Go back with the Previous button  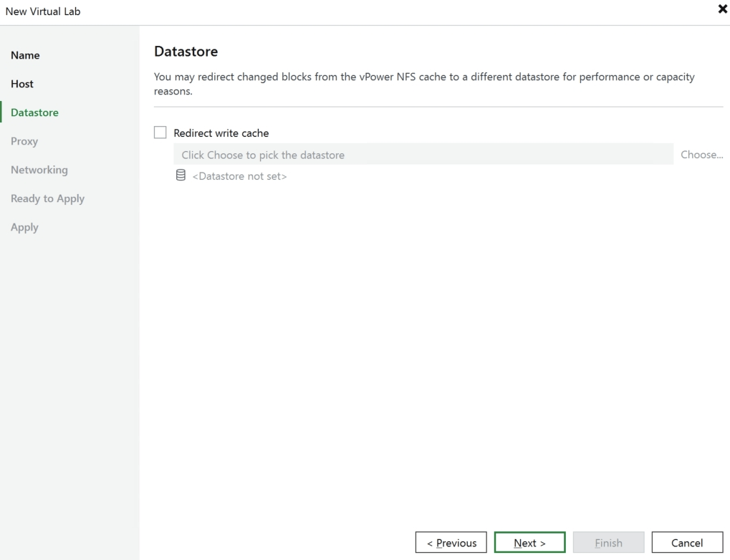[x=451, y=542]
